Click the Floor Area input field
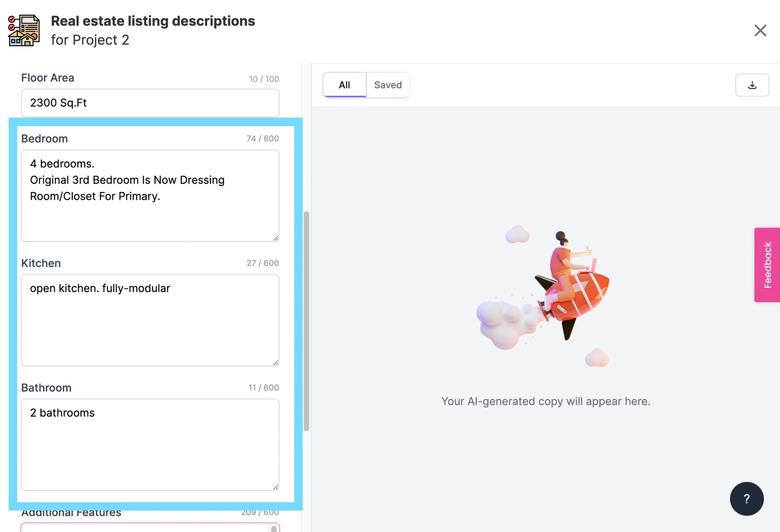780x532 pixels. 150,103
